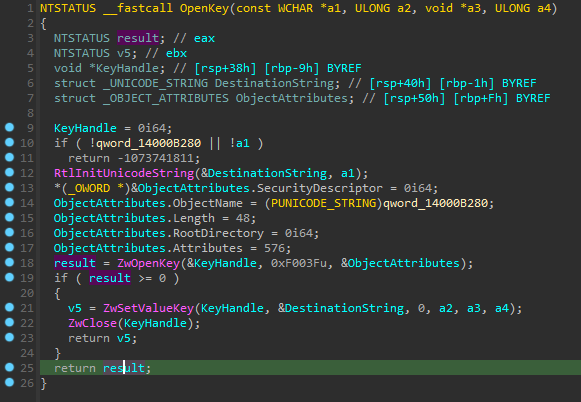
Task: Click the Attributes member on line 17
Action: point(208,248)
